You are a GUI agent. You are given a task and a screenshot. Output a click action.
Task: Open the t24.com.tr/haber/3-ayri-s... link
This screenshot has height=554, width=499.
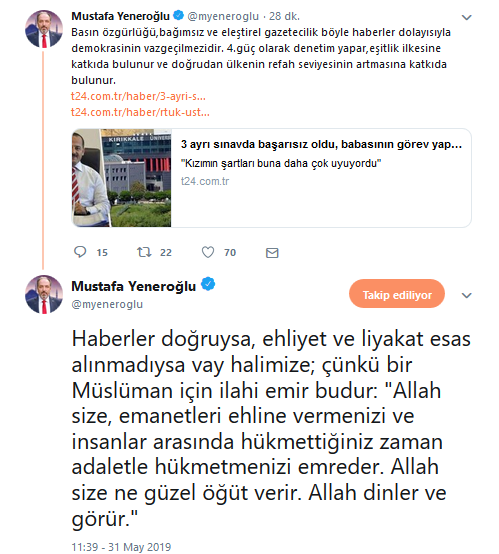click(138, 96)
